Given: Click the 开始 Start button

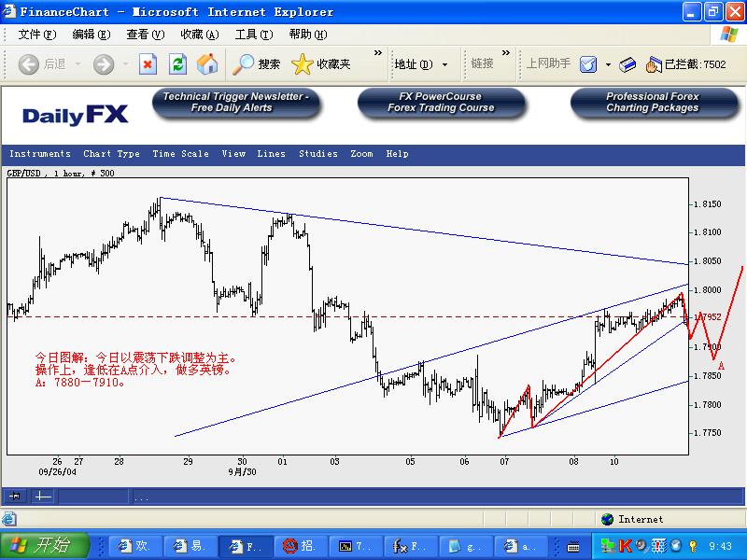Looking at the screenshot, I should (x=44, y=545).
